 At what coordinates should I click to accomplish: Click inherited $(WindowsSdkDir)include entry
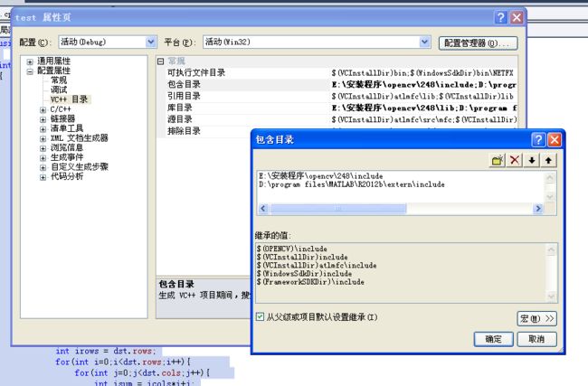(304, 274)
